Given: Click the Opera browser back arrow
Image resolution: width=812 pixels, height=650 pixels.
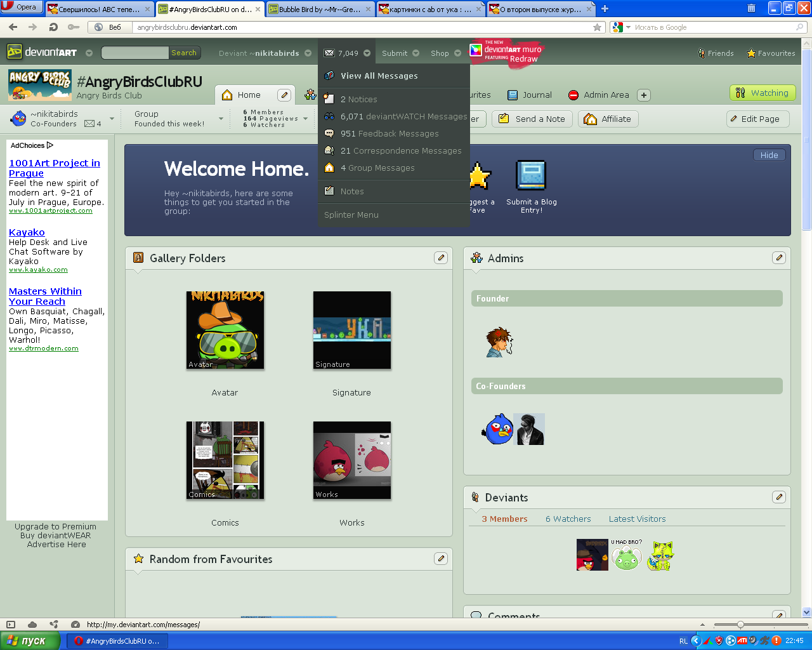Looking at the screenshot, I should (13, 27).
